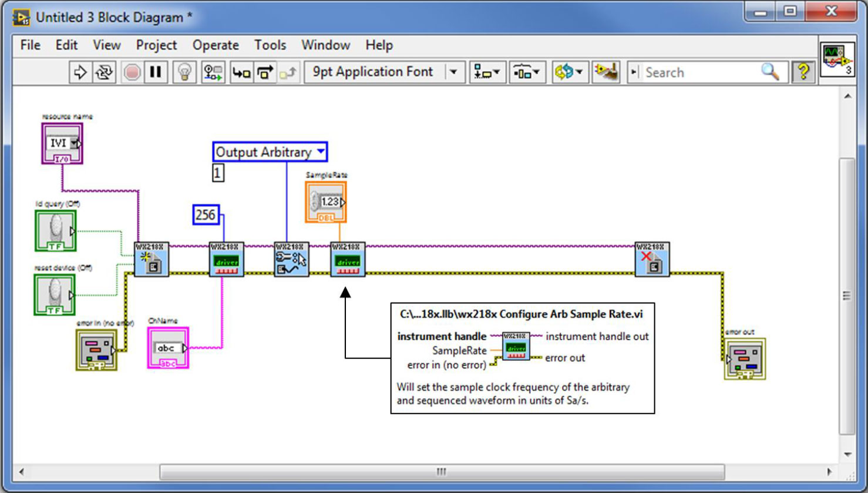The height and width of the screenshot is (493, 868).
Task: Open the Align Objects dropdown
Action: pyautogui.click(x=487, y=72)
